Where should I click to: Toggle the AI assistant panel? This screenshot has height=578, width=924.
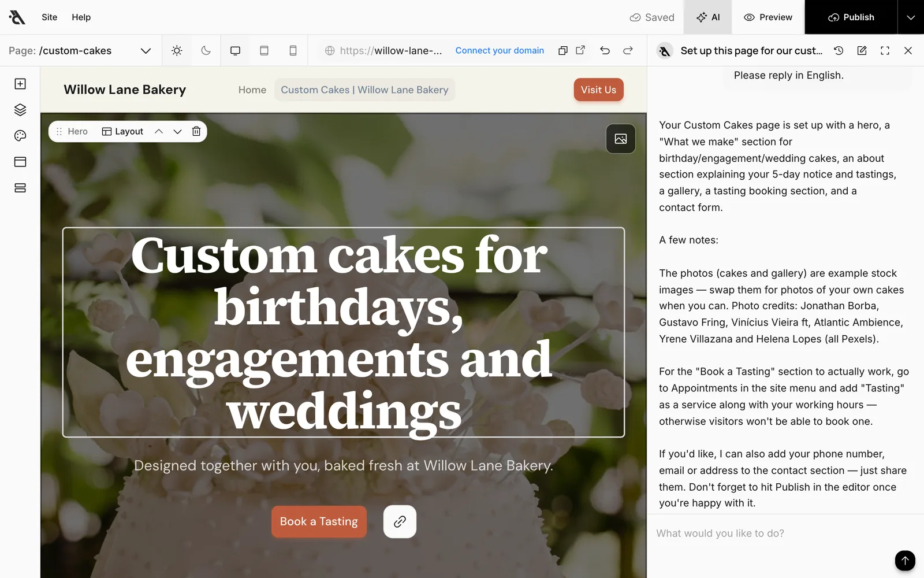(708, 17)
